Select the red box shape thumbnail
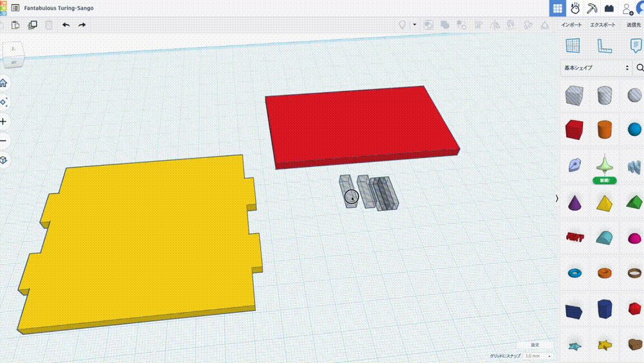The image size is (644, 363). point(573,130)
